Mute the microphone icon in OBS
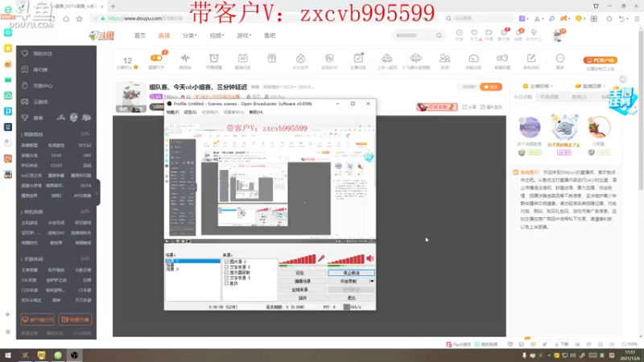 click(321, 258)
